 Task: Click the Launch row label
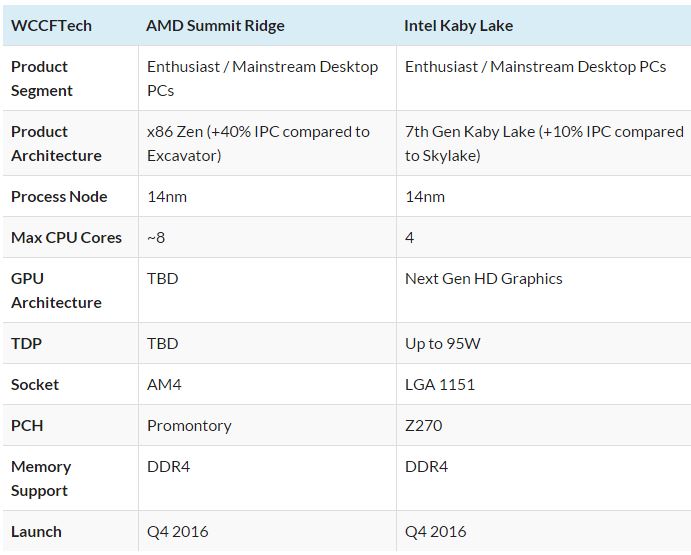click(x=36, y=531)
